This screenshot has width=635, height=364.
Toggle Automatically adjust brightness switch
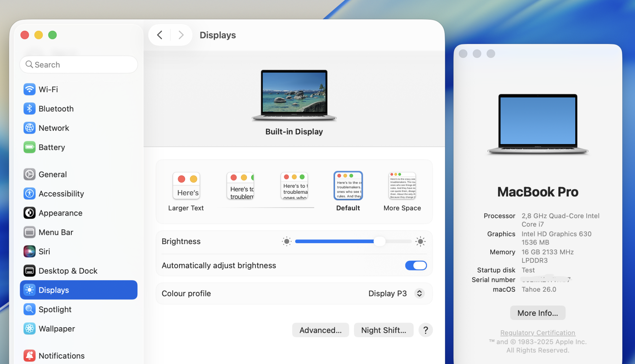pos(416,265)
